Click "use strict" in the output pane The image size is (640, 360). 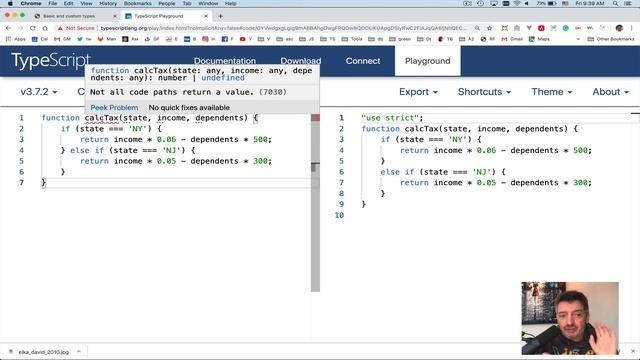click(x=390, y=118)
